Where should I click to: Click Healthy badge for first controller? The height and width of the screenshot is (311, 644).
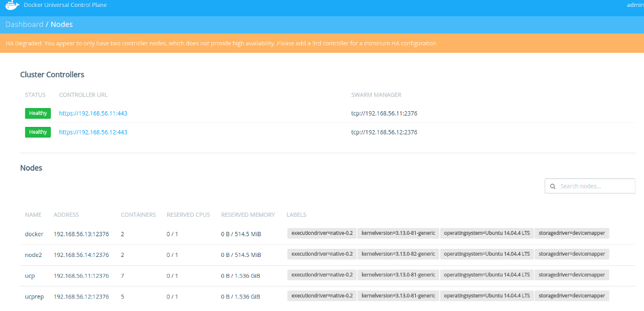(x=38, y=114)
